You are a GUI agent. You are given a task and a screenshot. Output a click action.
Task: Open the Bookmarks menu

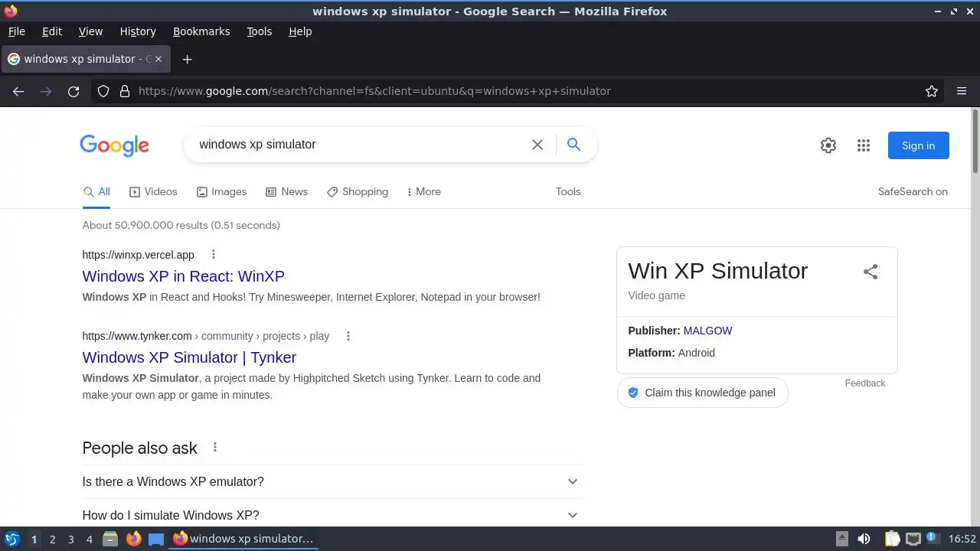pos(201,31)
